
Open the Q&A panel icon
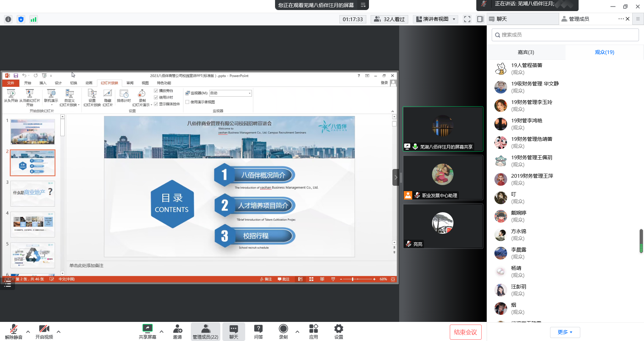[258, 329]
